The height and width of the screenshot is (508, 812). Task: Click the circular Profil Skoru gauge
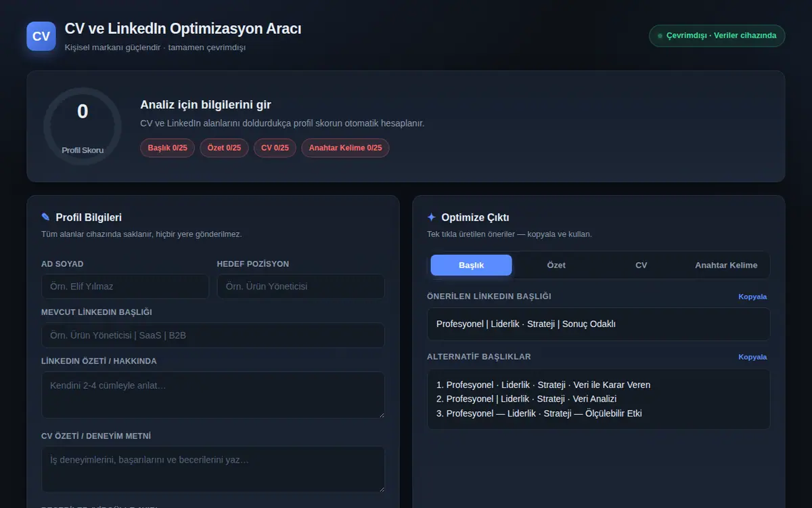[83, 126]
